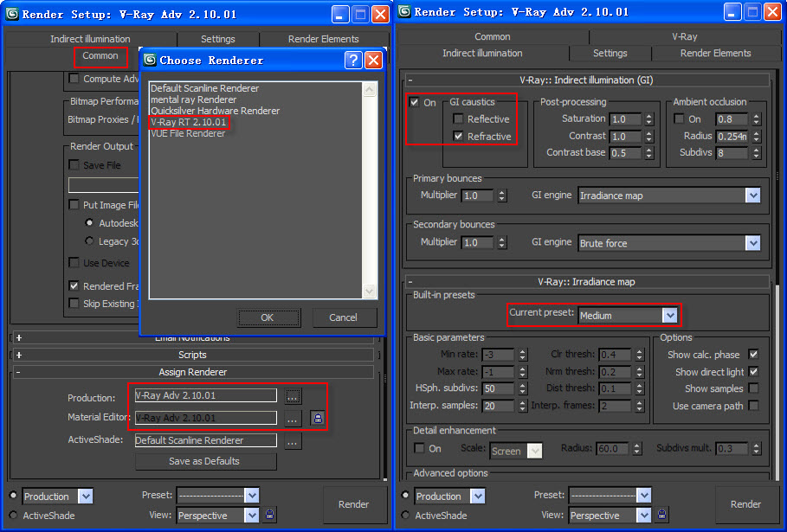787x532 pixels.
Task: Click scroll up arrow in renderer list
Action: coord(370,90)
